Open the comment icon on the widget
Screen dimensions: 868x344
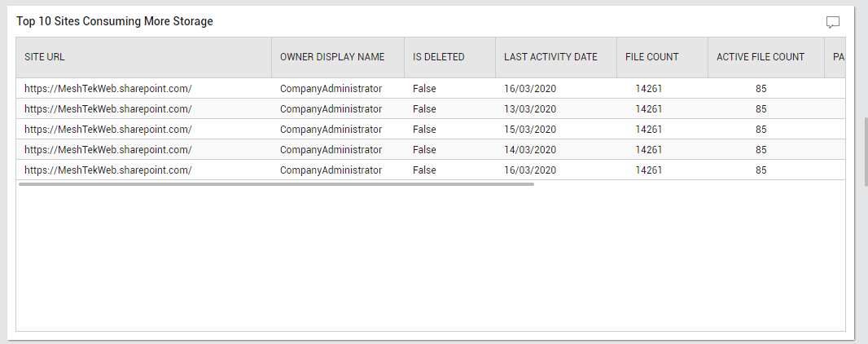(832, 22)
